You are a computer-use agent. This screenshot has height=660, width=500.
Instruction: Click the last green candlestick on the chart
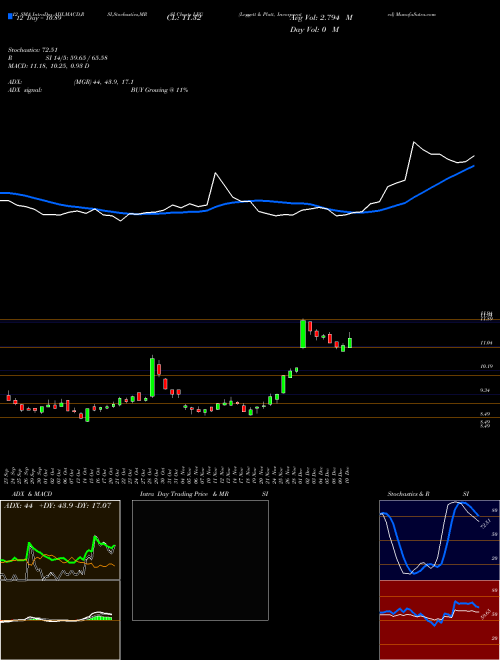tap(350, 342)
